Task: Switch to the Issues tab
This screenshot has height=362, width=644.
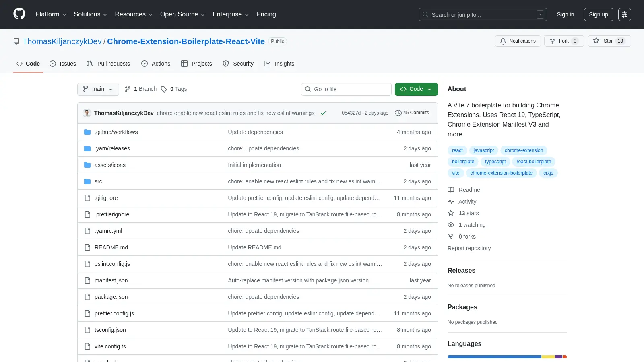Action: click(63, 64)
